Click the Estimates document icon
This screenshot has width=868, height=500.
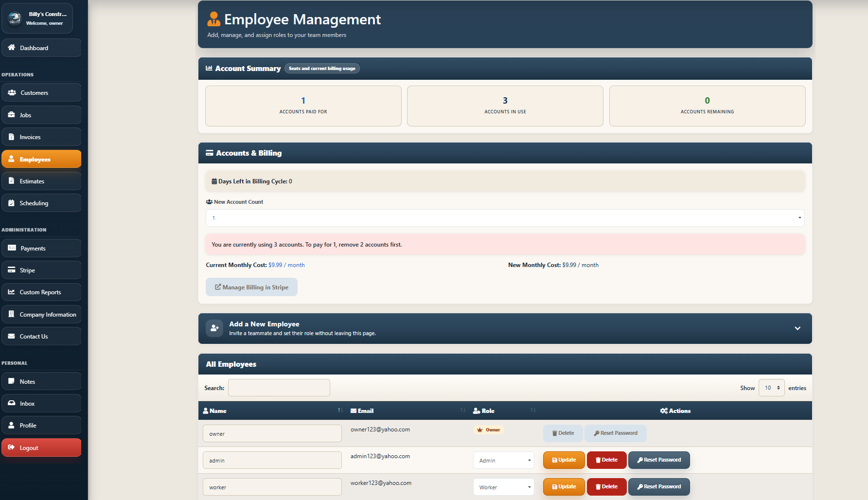tap(11, 181)
